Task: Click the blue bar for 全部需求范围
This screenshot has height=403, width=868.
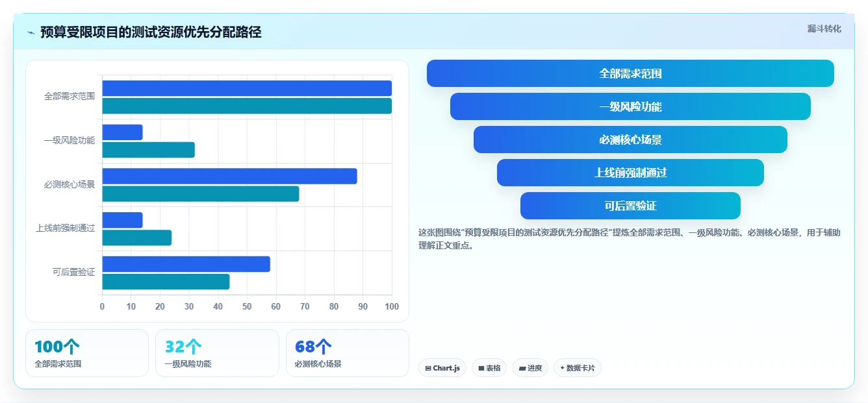Action: click(247, 88)
